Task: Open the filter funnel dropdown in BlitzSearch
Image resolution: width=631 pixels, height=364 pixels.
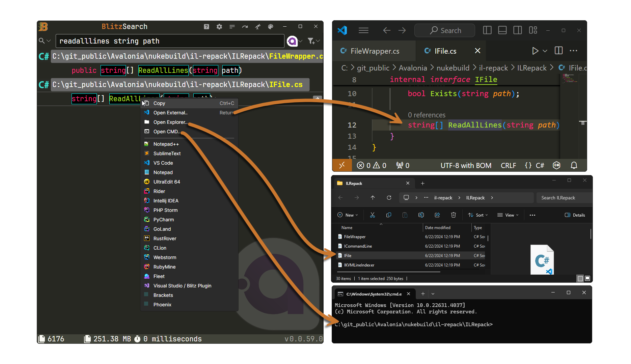Action: (313, 41)
